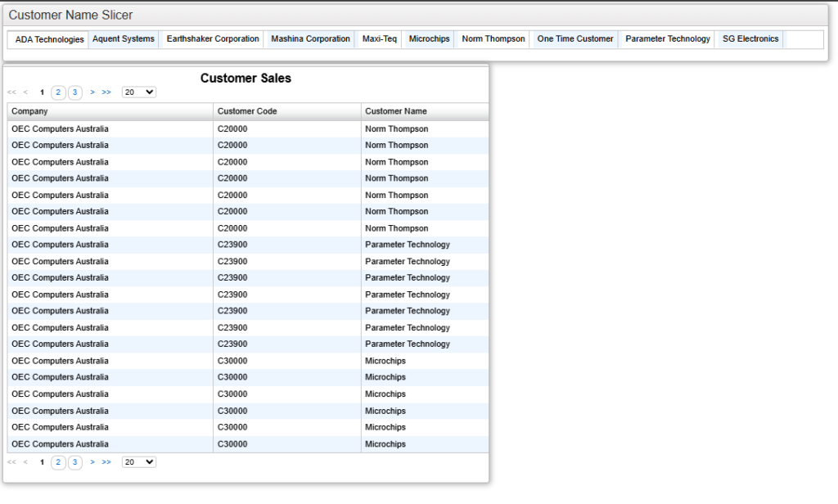
Task: Select Parameter Technology in slicer
Action: [x=668, y=39]
